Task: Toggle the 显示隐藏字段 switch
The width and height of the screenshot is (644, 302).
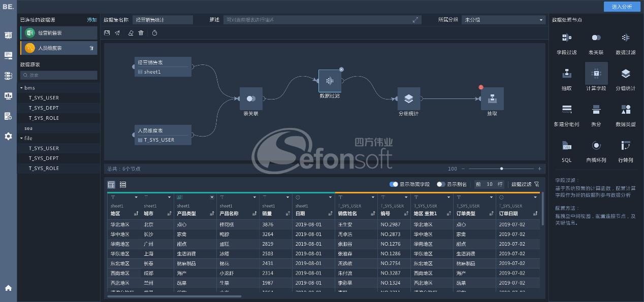Action: (x=394, y=184)
